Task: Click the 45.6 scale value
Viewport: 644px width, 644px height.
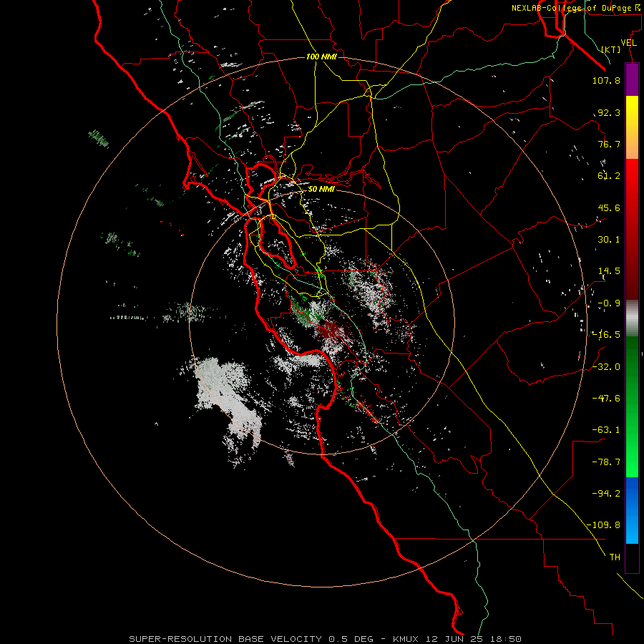Action: click(x=609, y=208)
